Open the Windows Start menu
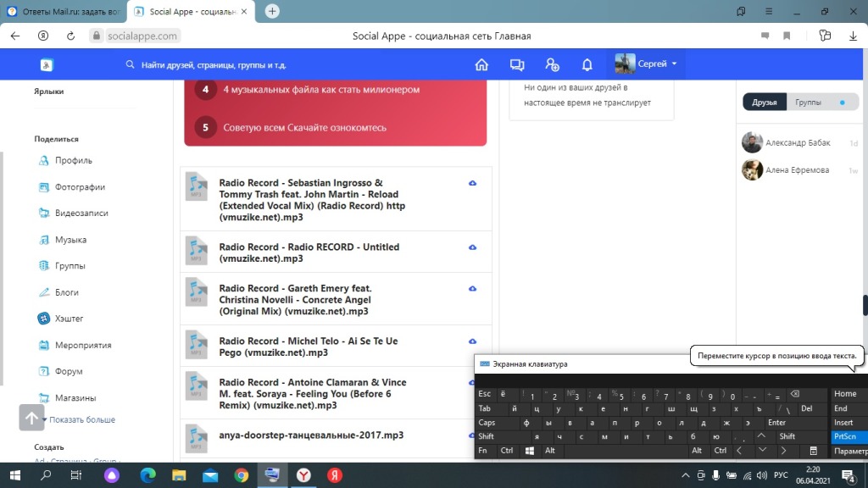868x488 pixels. click(x=15, y=475)
